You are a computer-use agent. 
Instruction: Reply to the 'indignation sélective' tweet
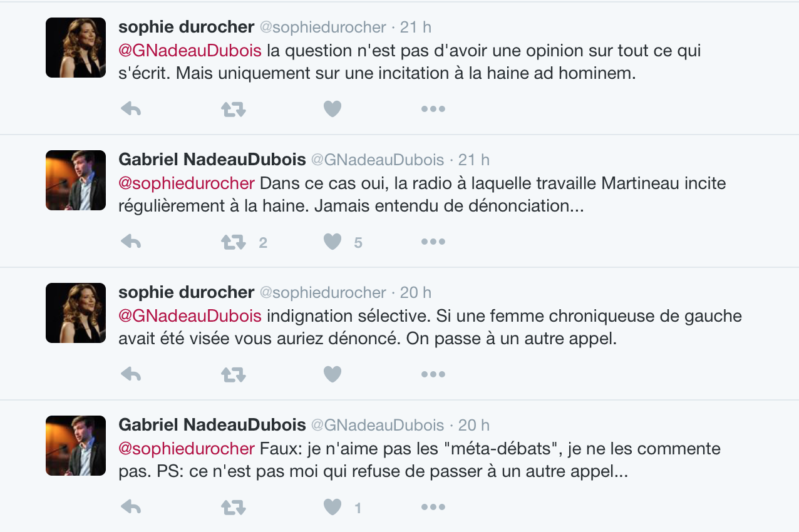131,375
